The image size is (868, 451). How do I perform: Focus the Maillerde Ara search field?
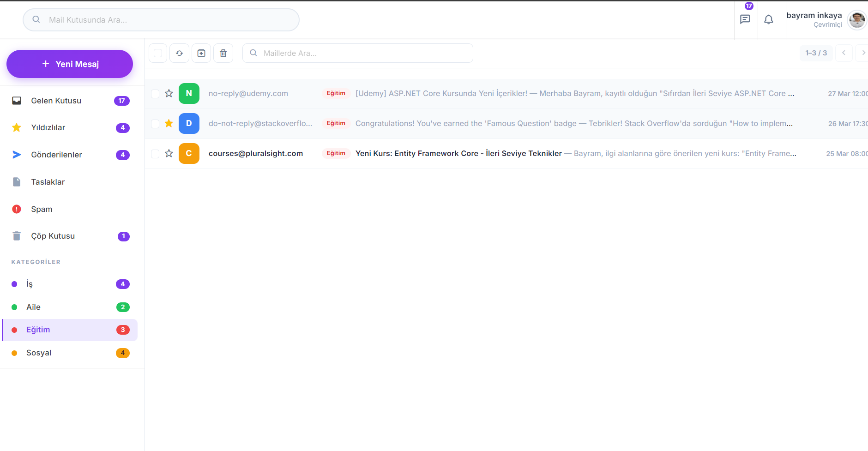point(358,53)
